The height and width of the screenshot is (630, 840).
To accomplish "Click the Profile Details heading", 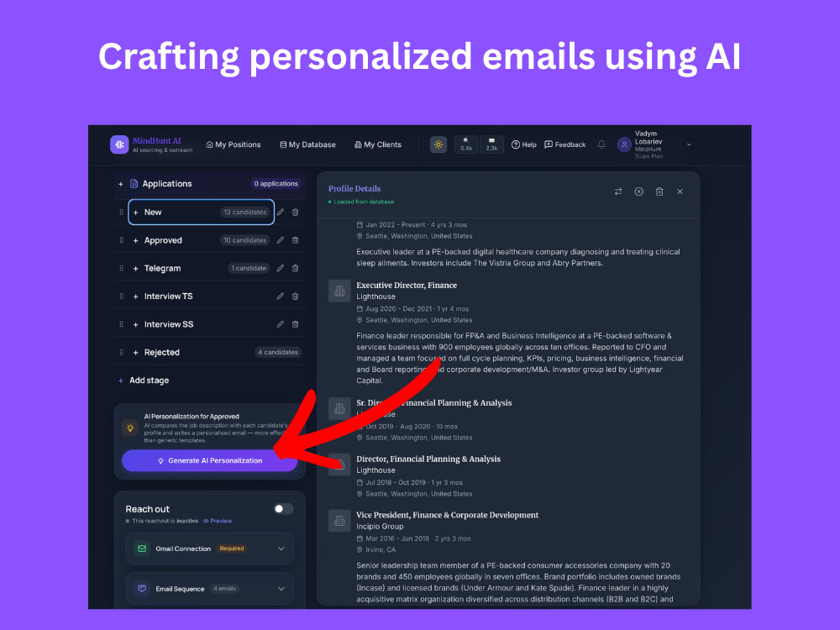I will [x=354, y=188].
